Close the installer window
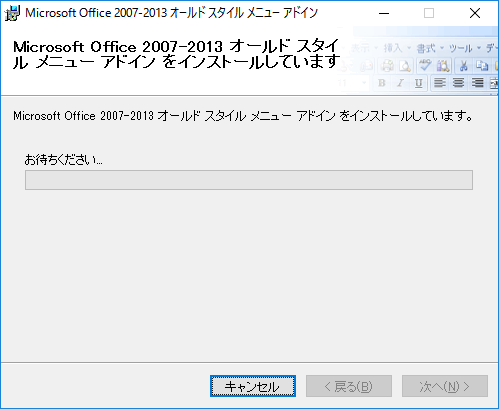The height and width of the screenshot is (409, 499). tap(475, 13)
